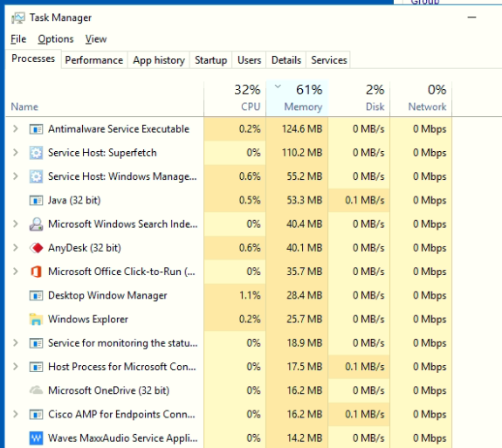Viewport: 502px width, 448px height.
Task: Click the Service Host: Superfetch gear icon
Action: pyautogui.click(x=36, y=153)
